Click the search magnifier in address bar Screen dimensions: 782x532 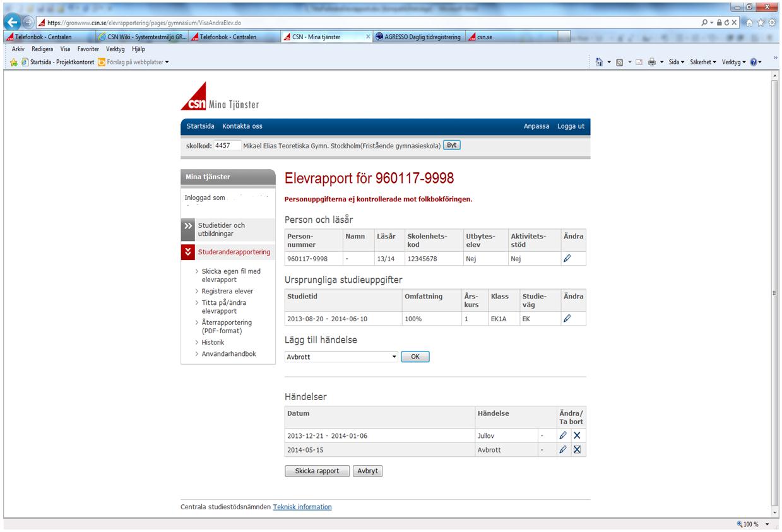click(x=704, y=23)
